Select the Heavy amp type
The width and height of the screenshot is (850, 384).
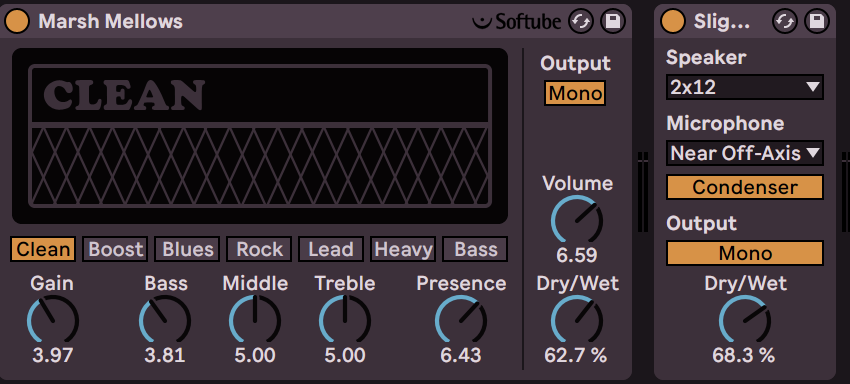(x=403, y=249)
